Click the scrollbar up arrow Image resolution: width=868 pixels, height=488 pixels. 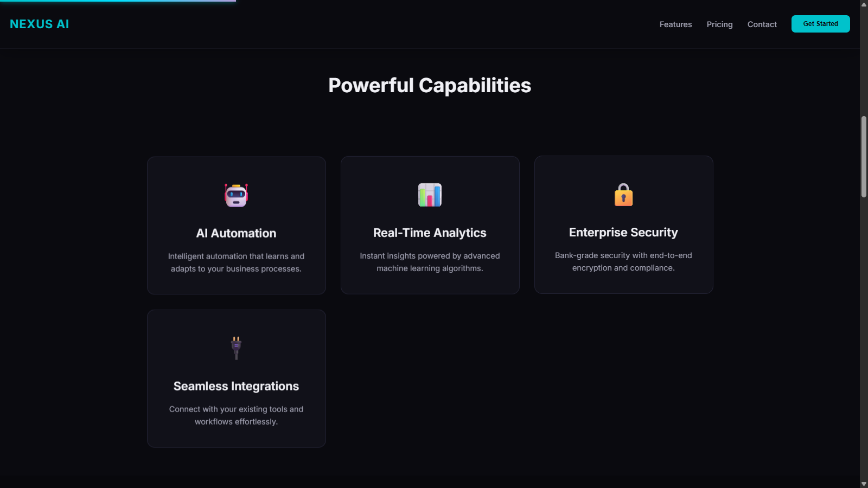[864, 4]
